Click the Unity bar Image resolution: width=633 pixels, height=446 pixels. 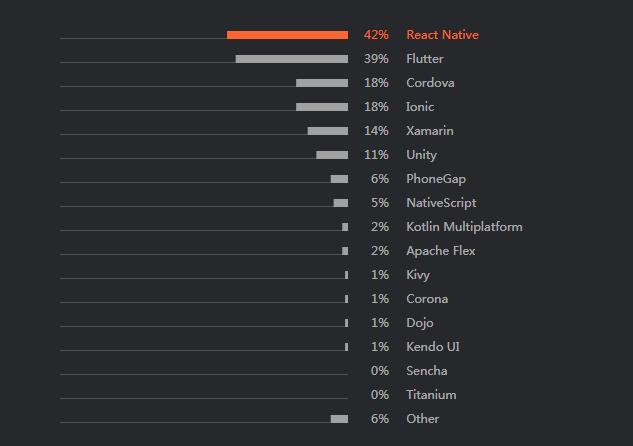332,155
